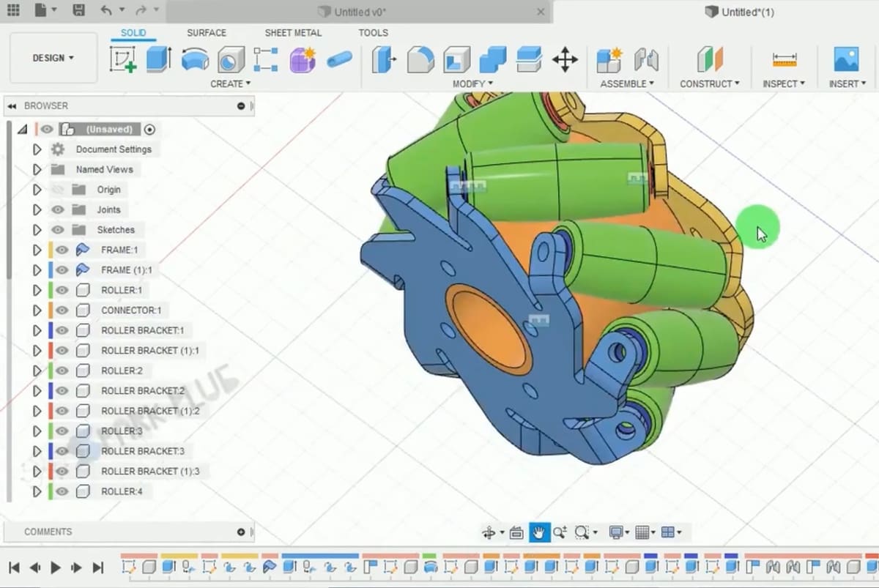Hide the FRAME:1 component
This screenshot has height=588, width=879.
click(x=62, y=250)
